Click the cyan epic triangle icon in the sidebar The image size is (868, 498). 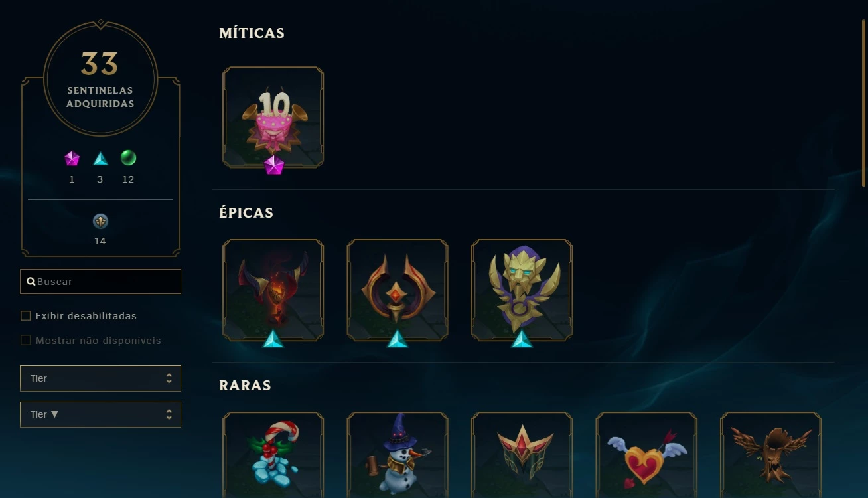[100, 158]
